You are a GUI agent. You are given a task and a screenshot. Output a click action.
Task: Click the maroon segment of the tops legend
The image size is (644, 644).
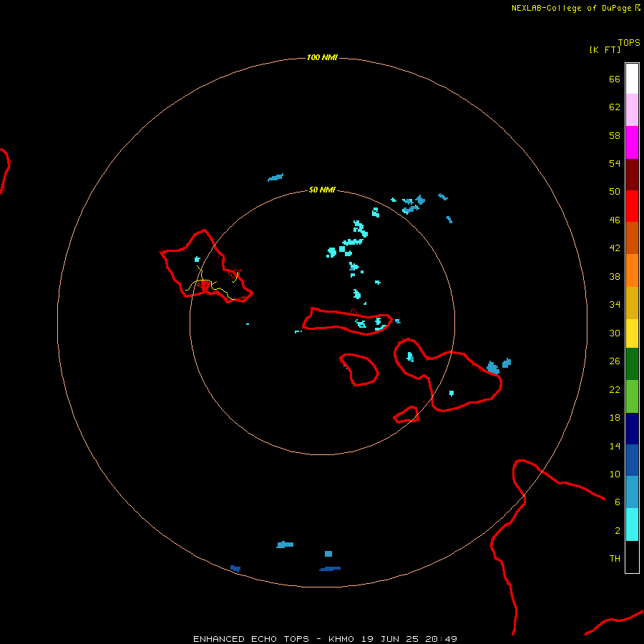(x=632, y=174)
